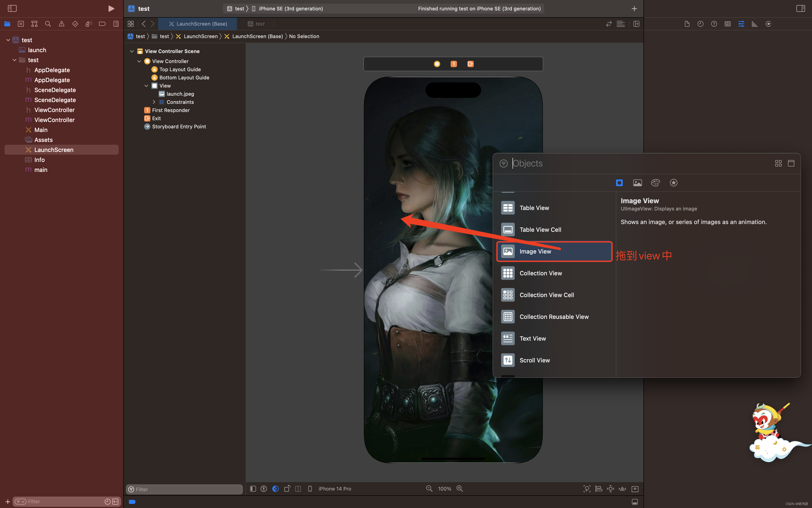Expand the Constraints outline item

pos(154,102)
